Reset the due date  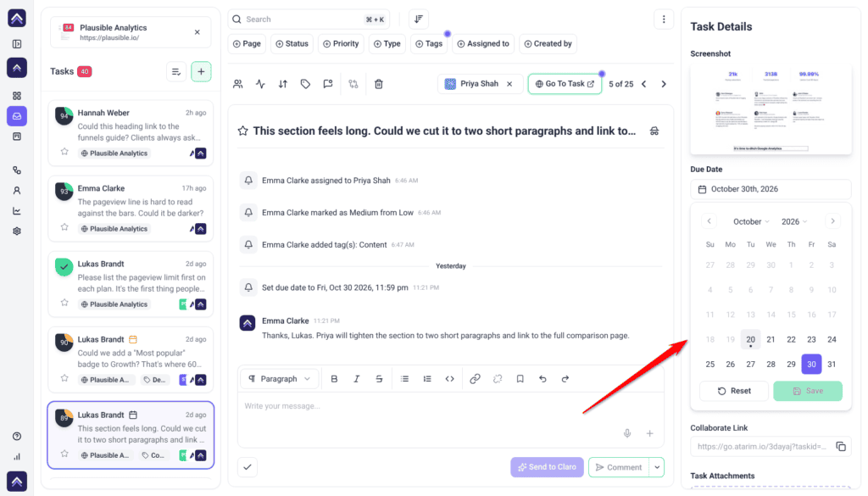734,391
